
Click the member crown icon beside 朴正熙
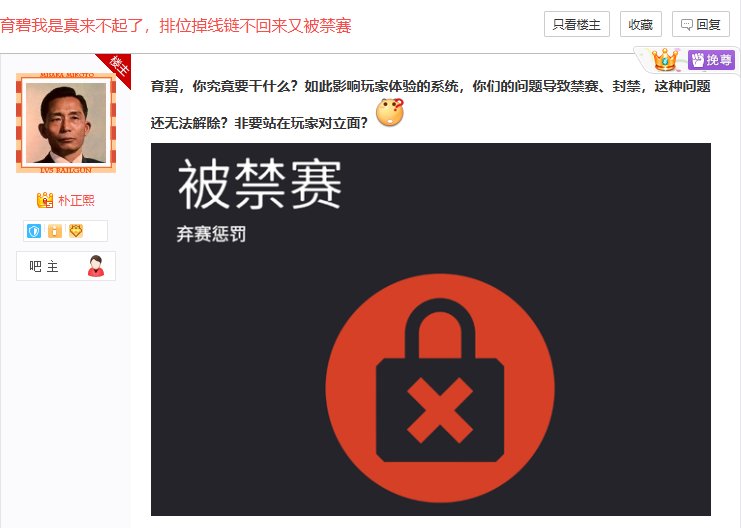(x=45, y=200)
